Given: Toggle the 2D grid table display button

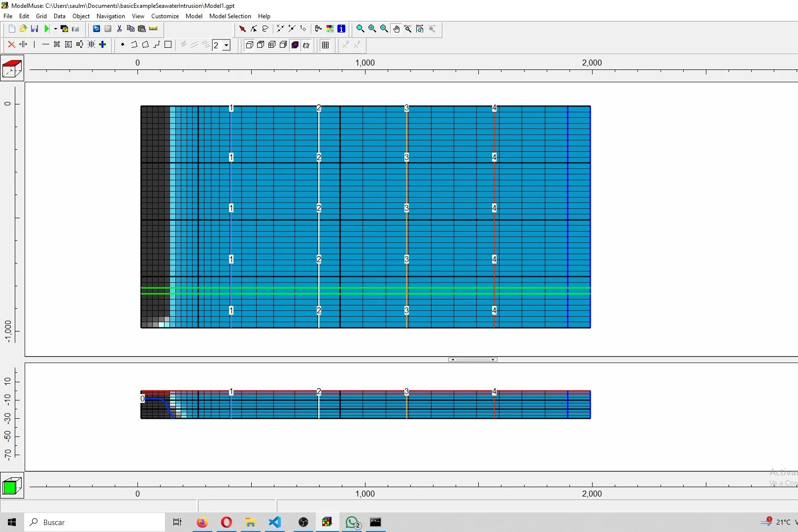Looking at the screenshot, I should coord(325,45).
